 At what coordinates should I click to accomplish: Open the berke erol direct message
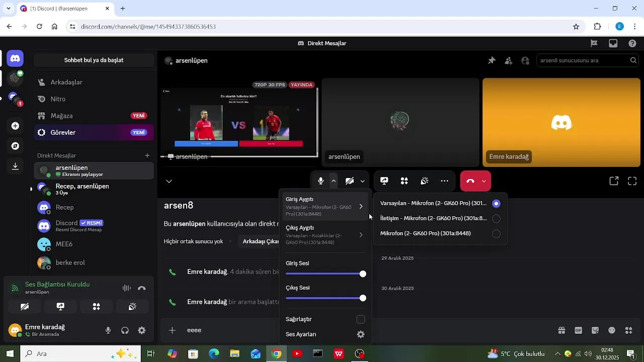click(94, 262)
